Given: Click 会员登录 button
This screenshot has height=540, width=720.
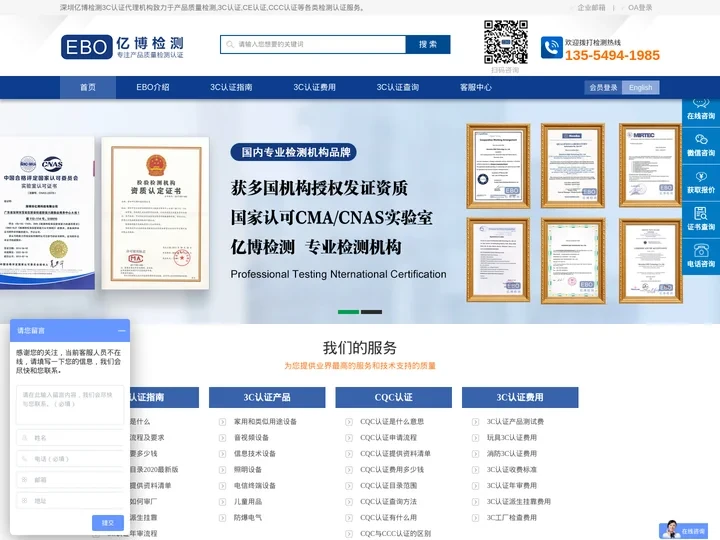Looking at the screenshot, I should (603, 87).
